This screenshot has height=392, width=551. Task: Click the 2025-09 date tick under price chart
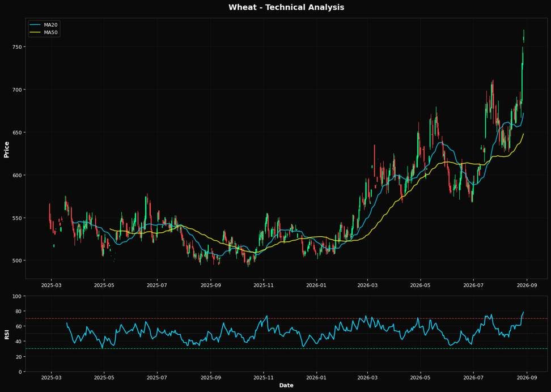tap(210, 285)
